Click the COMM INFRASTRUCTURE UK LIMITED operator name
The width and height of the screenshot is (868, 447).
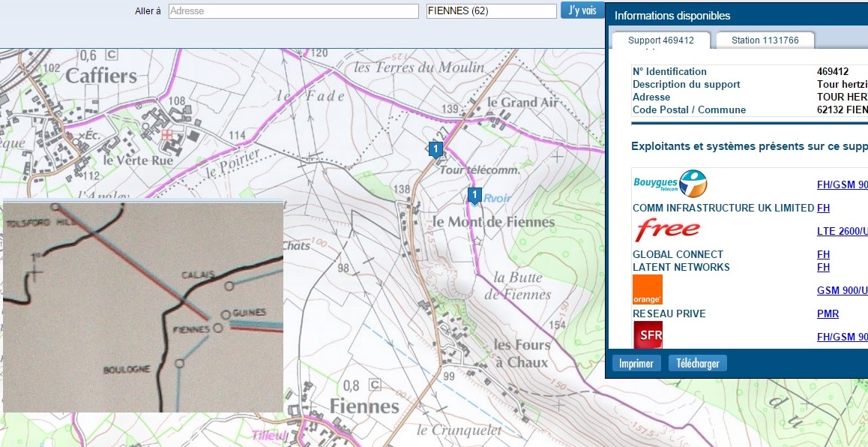click(x=723, y=208)
